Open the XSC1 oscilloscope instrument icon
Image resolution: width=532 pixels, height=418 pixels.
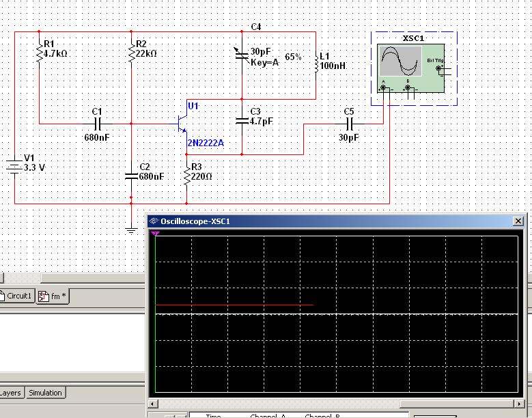coord(411,68)
